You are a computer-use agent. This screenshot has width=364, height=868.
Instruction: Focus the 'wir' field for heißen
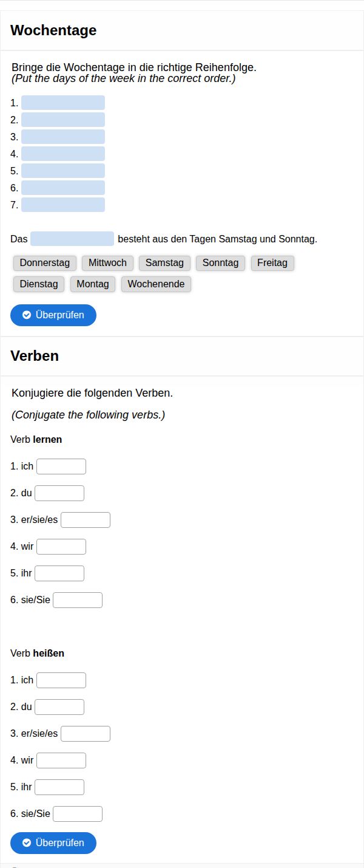pos(61,760)
